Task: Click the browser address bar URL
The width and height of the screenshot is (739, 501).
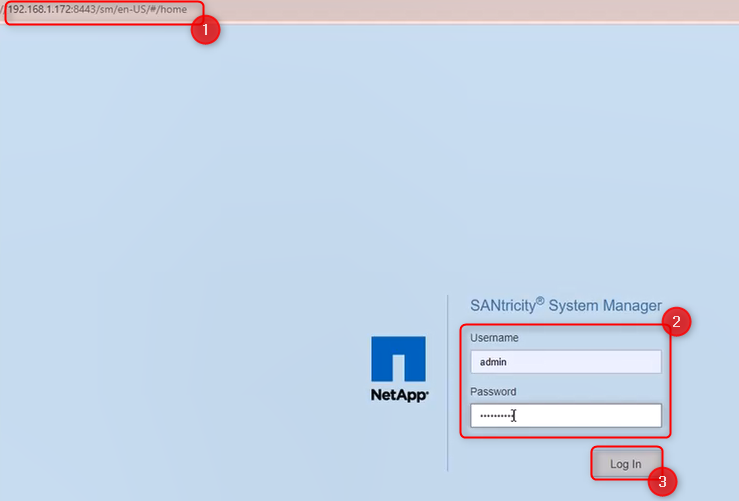Action: (x=97, y=9)
